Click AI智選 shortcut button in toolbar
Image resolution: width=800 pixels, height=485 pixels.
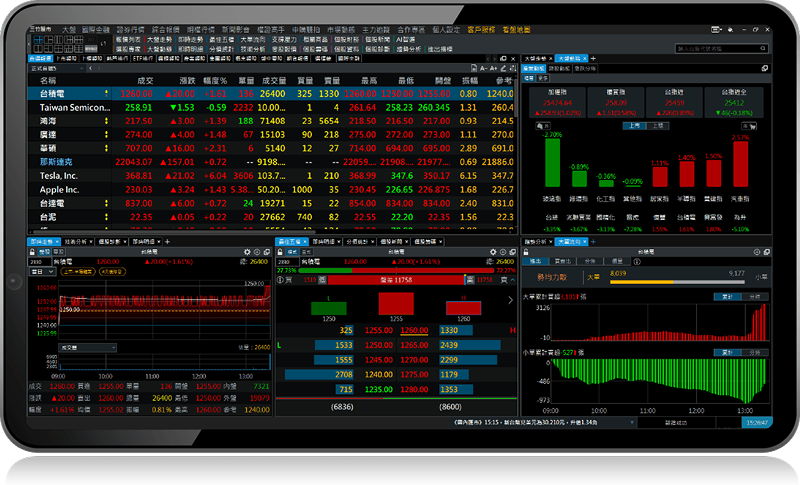coord(406,39)
